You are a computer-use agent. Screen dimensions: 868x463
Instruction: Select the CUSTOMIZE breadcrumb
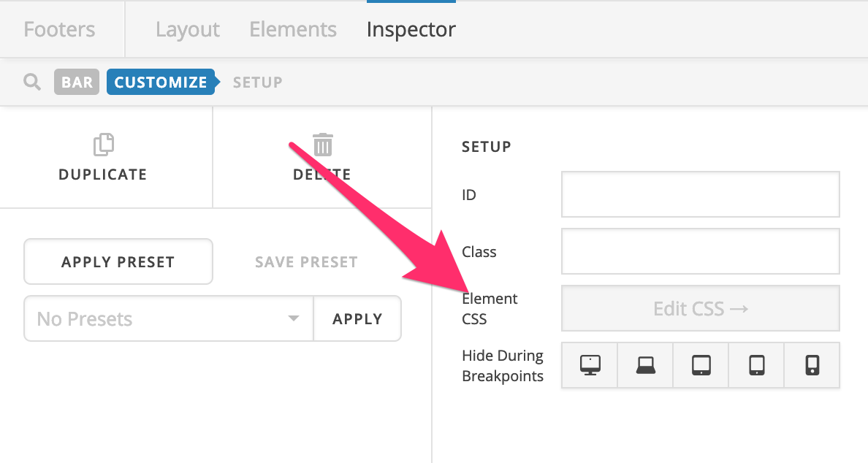pyautogui.click(x=161, y=82)
